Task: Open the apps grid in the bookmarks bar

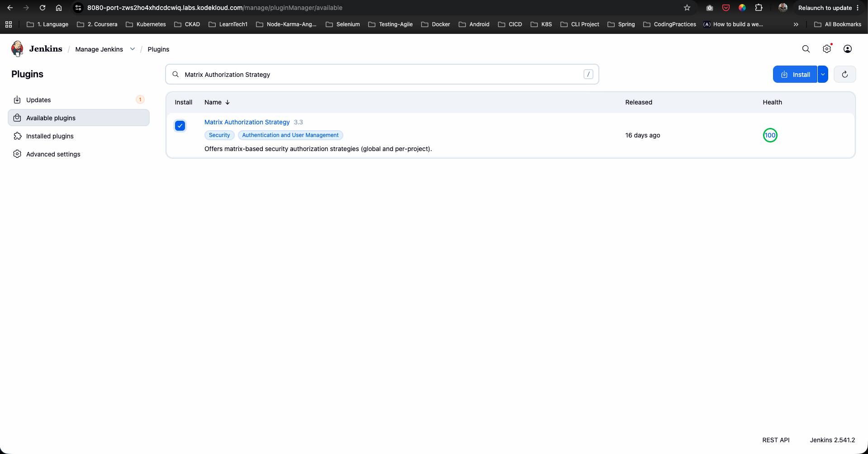Action: pos(9,24)
